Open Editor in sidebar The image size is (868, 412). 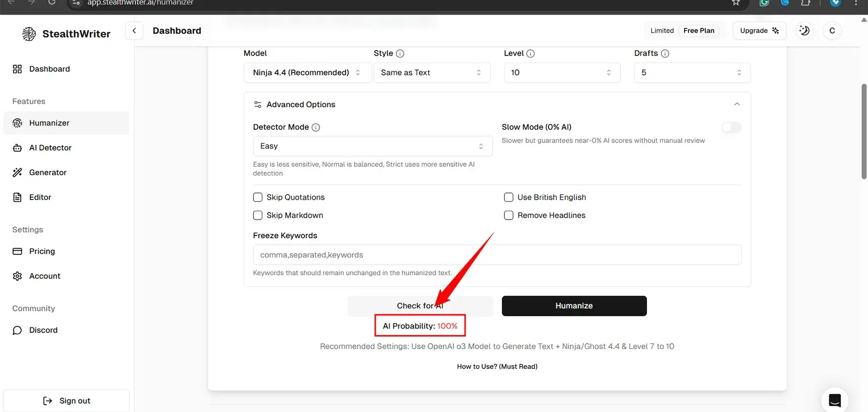(x=66, y=197)
